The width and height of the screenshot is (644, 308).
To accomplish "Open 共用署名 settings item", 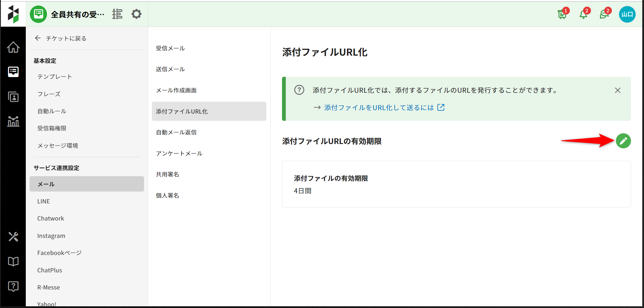I will 168,174.
